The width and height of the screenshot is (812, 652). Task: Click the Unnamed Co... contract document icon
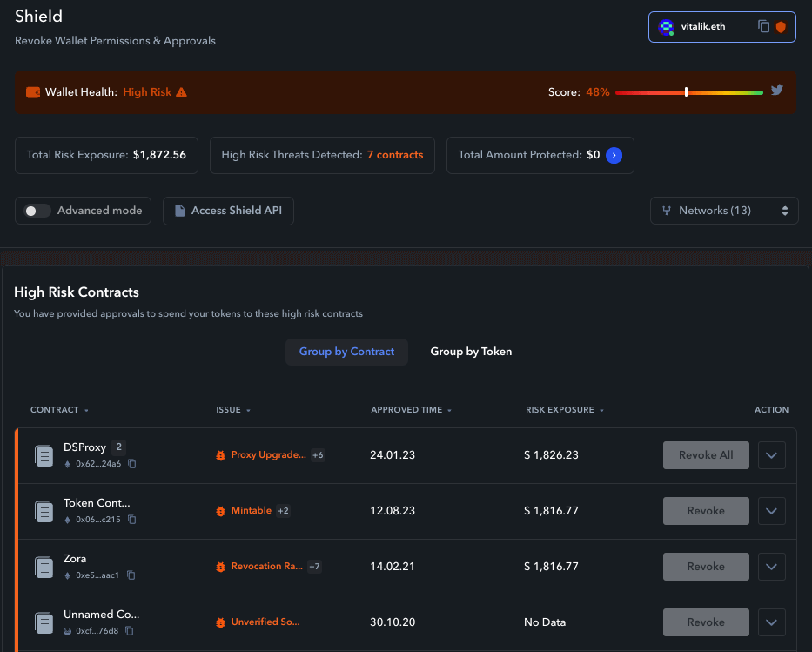coord(44,622)
